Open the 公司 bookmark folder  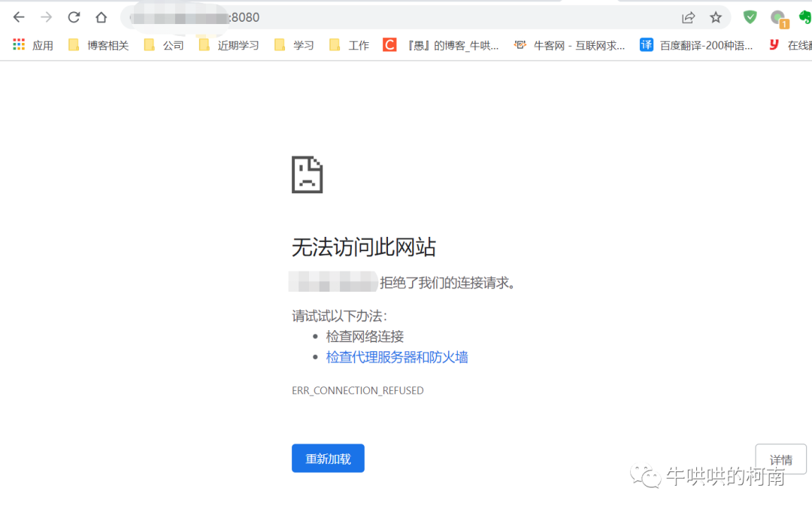(164, 45)
